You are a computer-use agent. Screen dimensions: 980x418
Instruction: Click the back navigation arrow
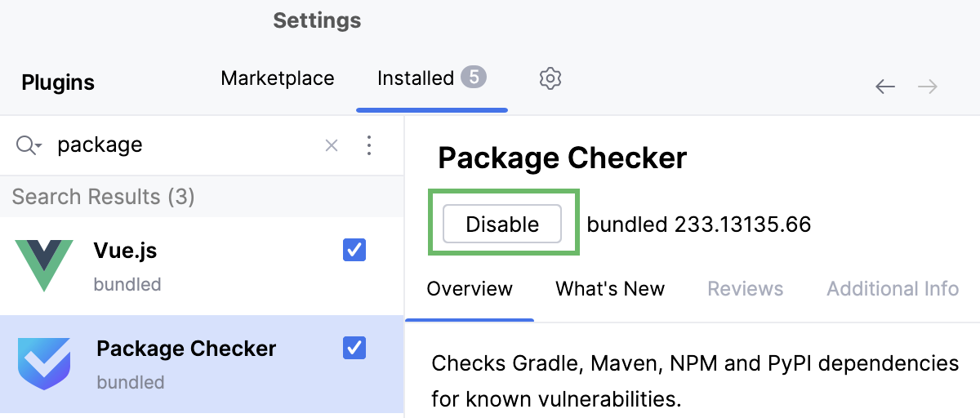pyautogui.click(x=885, y=87)
